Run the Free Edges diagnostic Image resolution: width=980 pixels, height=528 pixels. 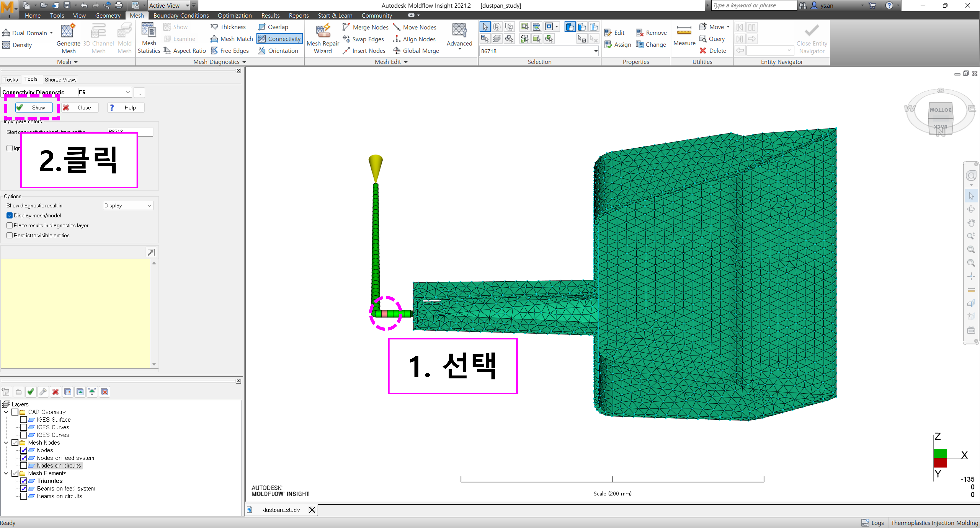(230, 51)
